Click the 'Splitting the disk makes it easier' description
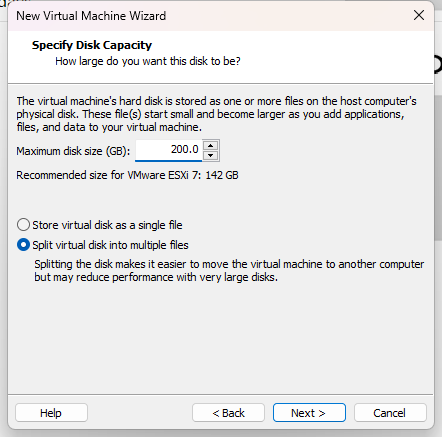Screen dimensions: 442x437 pyautogui.click(x=229, y=271)
